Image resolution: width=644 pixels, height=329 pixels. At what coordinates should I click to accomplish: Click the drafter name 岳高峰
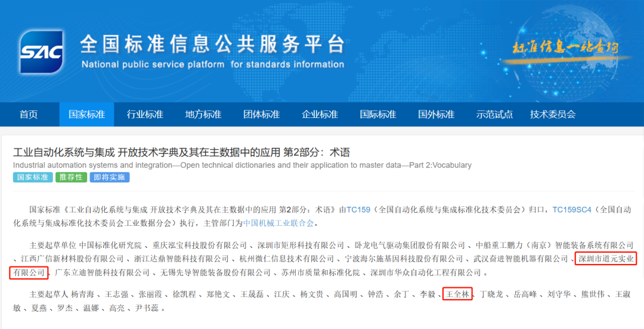(x=525, y=294)
